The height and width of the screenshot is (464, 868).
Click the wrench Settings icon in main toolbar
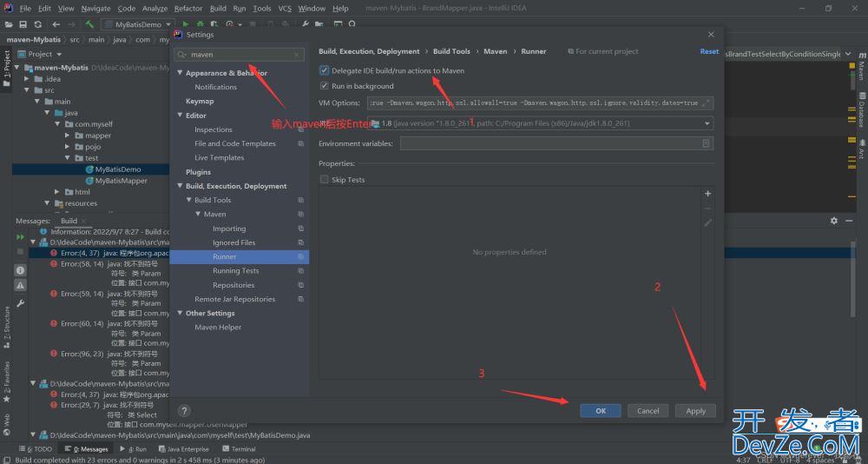pyautogui.click(x=305, y=24)
